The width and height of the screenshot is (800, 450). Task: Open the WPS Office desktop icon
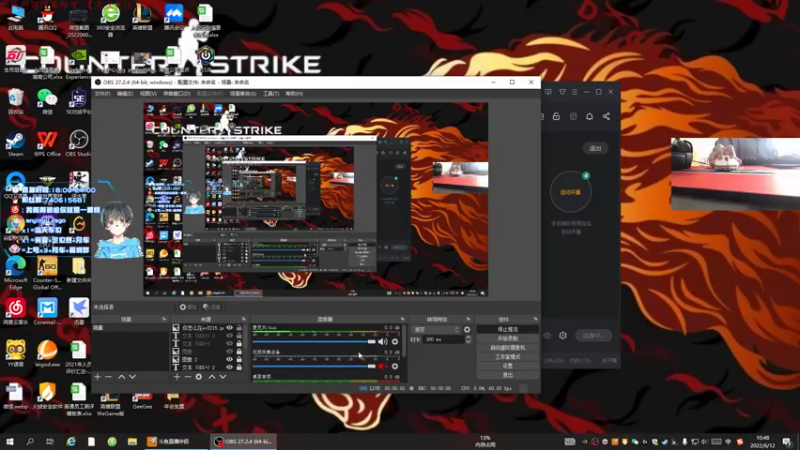pyautogui.click(x=47, y=144)
